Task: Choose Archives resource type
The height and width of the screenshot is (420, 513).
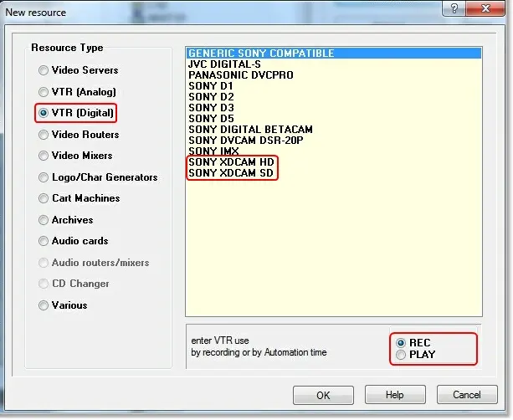Action: point(44,220)
